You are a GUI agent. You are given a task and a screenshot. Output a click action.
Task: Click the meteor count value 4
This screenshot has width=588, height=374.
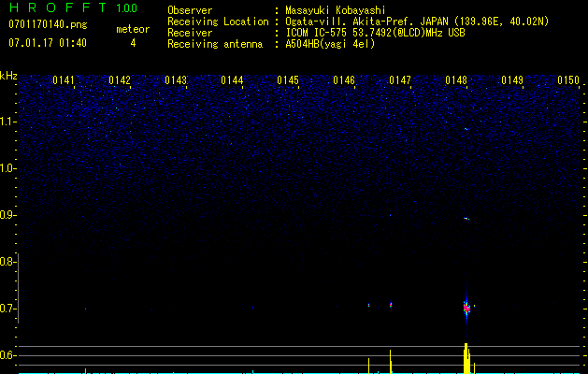(132, 43)
